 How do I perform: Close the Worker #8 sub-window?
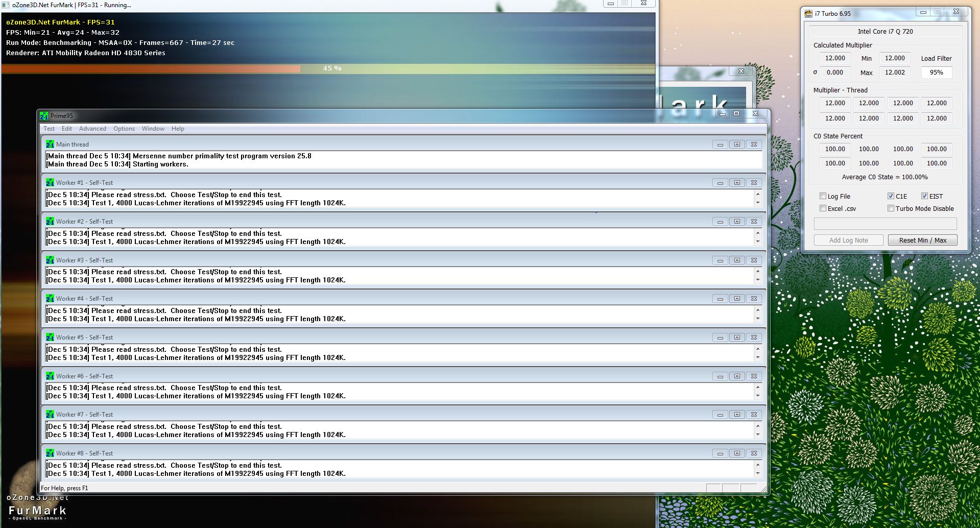(x=754, y=453)
